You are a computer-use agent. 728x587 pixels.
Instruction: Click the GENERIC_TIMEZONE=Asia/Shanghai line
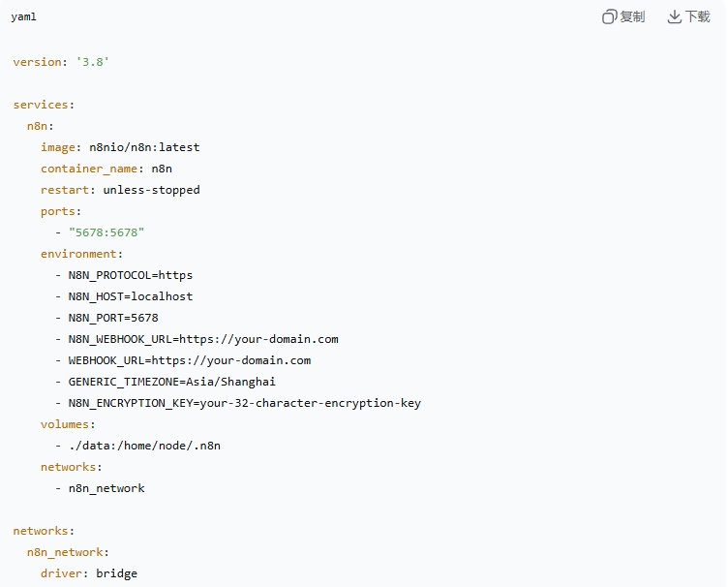166,383
